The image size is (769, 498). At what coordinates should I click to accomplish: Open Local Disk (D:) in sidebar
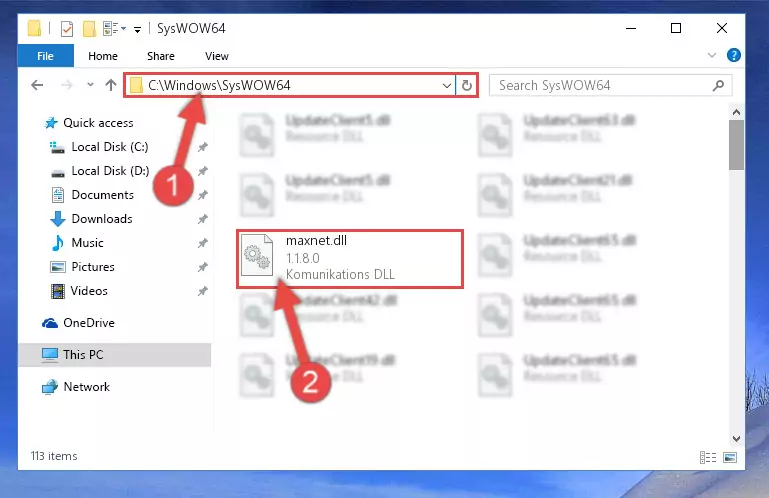[x=110, y=171]
